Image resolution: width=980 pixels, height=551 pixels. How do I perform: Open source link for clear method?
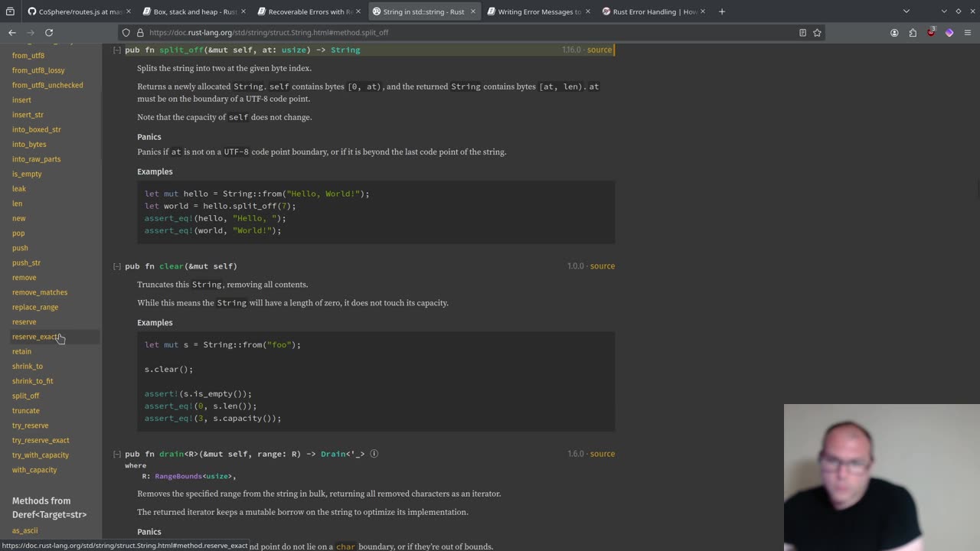(603, 266)
